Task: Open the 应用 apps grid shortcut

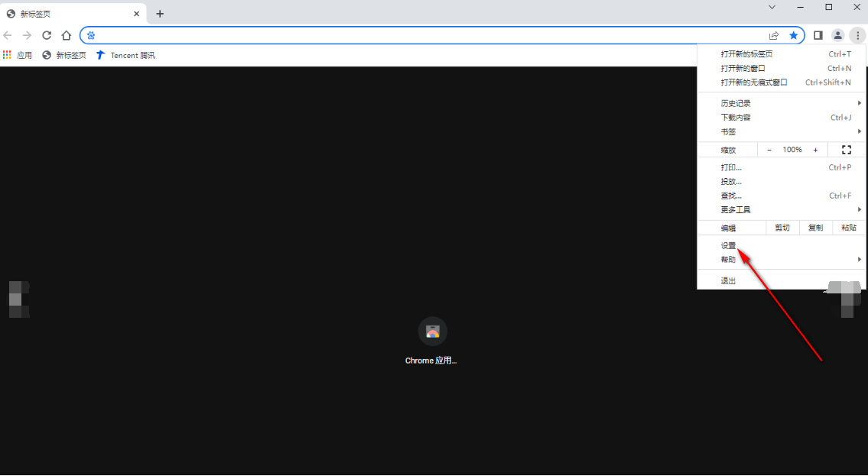Action: pos(18,55)
